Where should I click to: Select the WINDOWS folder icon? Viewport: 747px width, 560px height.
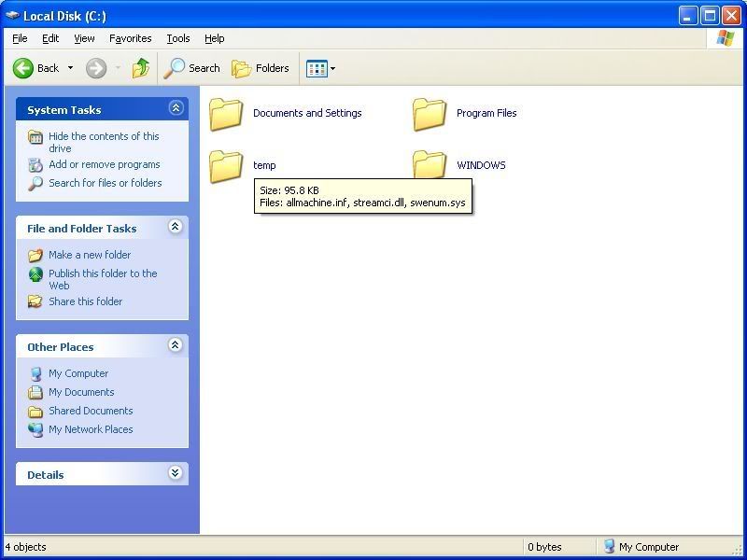pyautogui.click(x=430, y=165)
